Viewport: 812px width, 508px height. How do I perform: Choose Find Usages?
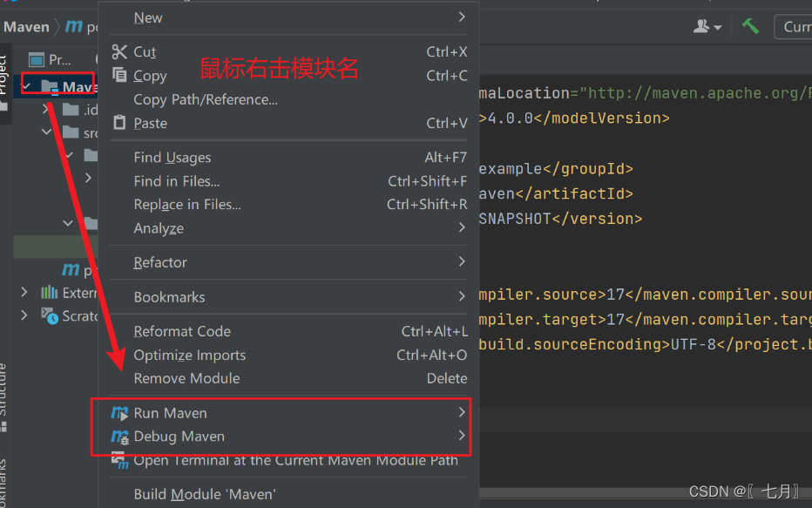pyautogui.click(x=288, y=158)
